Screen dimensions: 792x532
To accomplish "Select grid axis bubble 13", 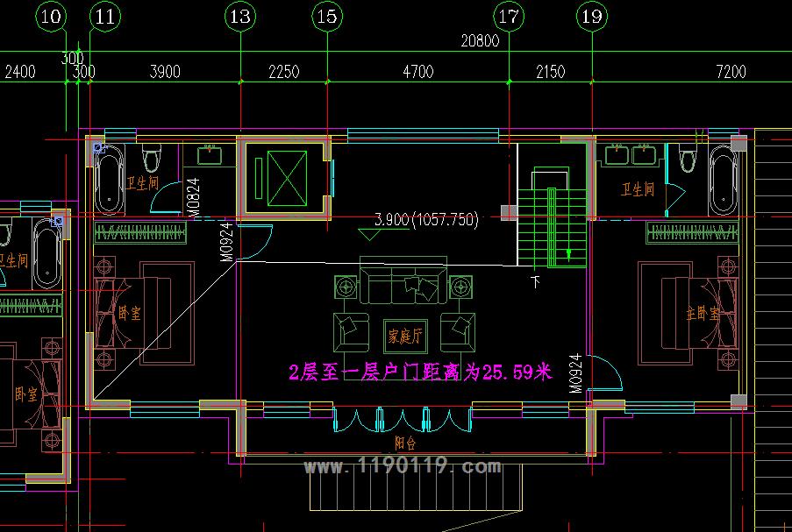I will point(239,16).
